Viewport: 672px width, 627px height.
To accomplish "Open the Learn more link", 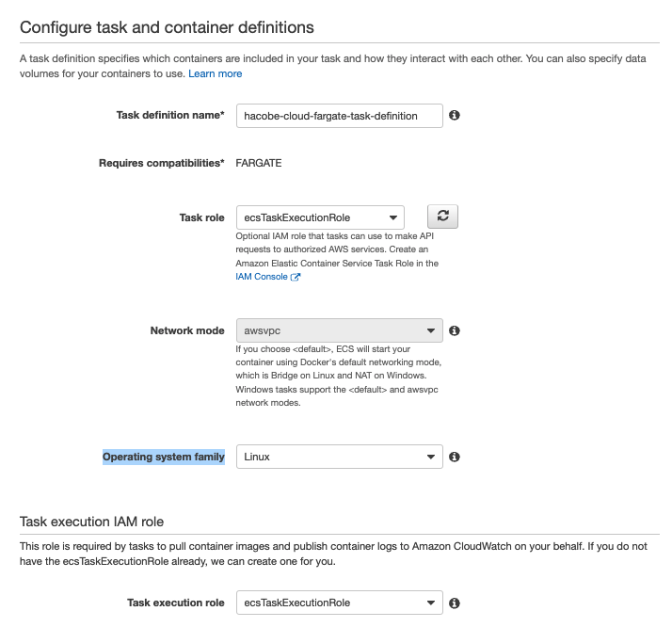I will coord(215,73).
